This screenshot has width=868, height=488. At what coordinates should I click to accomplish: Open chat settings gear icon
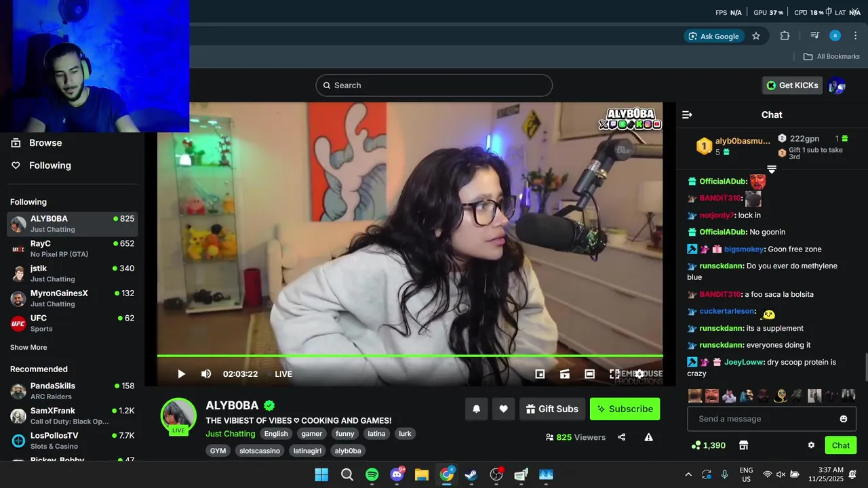pyautogui.click(x=811, y=445)
